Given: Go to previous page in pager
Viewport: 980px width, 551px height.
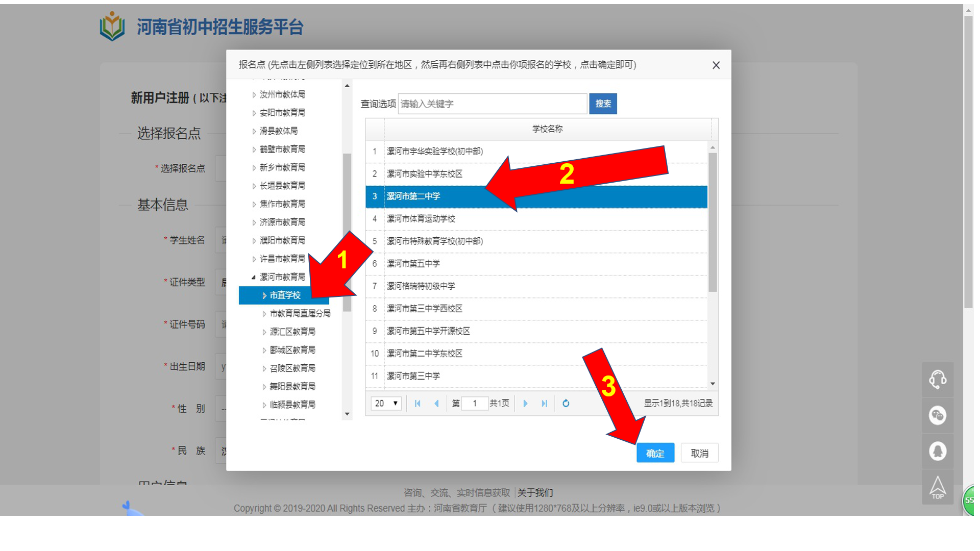Looking at the screenshot, I should 436,404.
